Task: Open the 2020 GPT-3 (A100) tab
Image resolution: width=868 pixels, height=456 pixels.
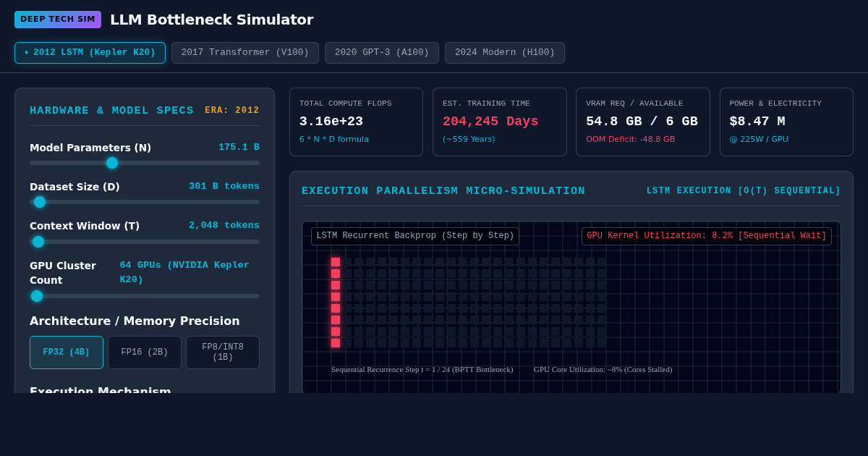Action: pos(382,53)
